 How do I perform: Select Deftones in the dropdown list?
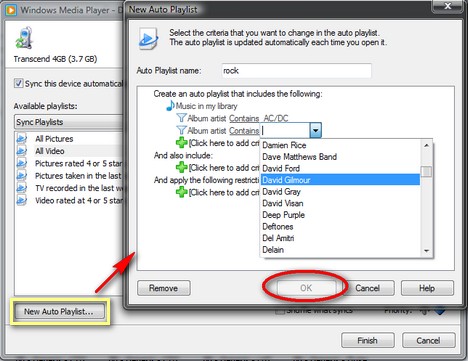coord(340,227)
